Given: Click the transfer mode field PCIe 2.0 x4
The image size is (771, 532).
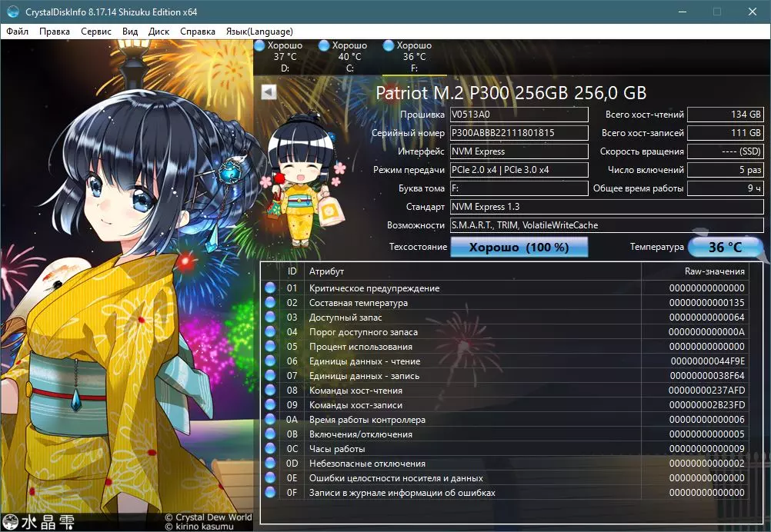Looking at the screenshot, I should click(x=519, y=169).
